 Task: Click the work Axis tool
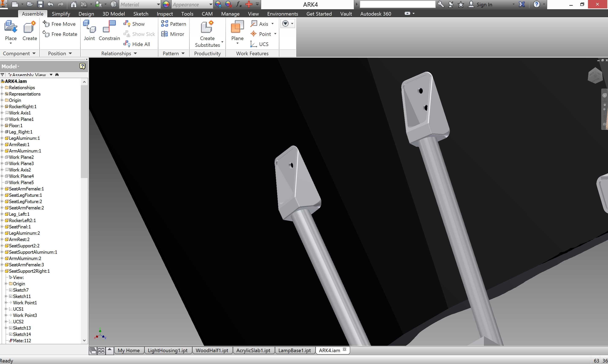[259, 24]
